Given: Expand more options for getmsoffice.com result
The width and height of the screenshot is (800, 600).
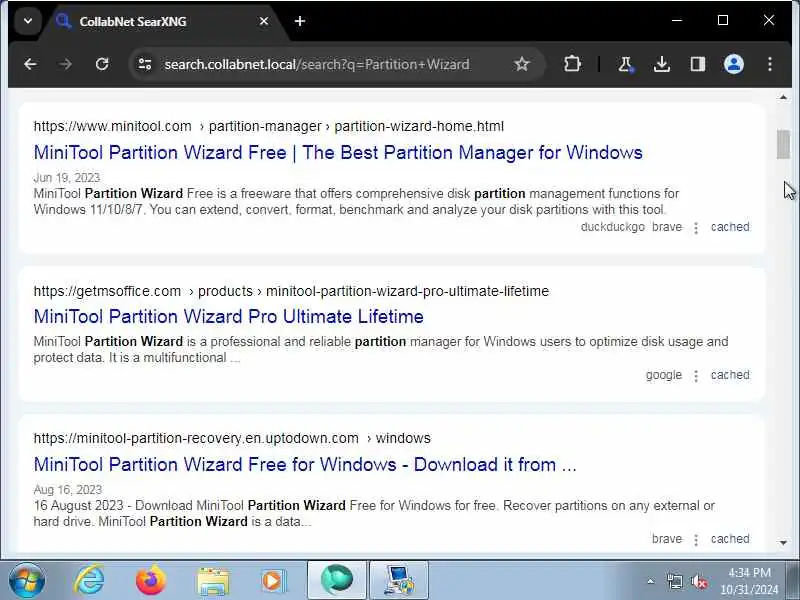Looking at the screenshot, I should tap(696, 376).
